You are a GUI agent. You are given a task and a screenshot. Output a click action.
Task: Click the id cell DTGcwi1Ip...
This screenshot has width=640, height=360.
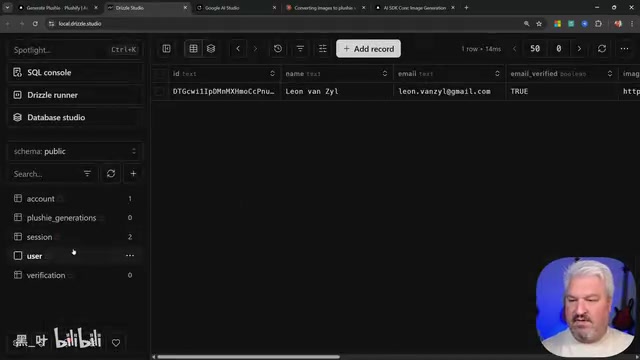pos(224,91)
